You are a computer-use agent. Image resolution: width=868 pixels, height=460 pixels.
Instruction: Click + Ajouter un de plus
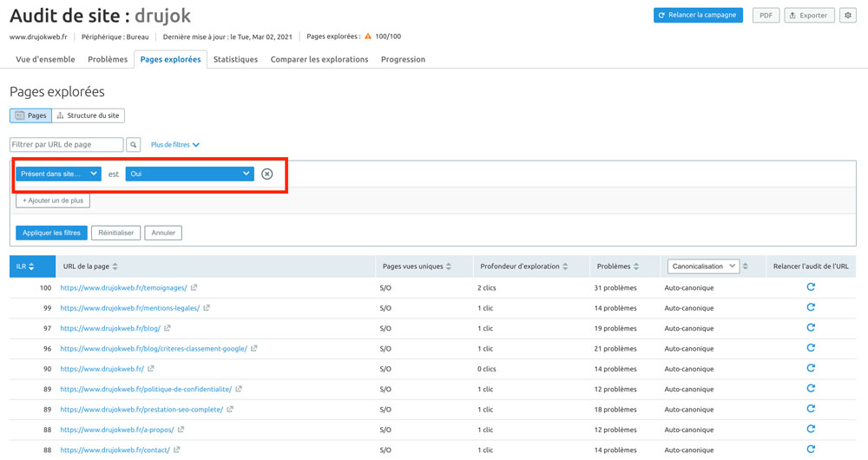pos(53,200)
